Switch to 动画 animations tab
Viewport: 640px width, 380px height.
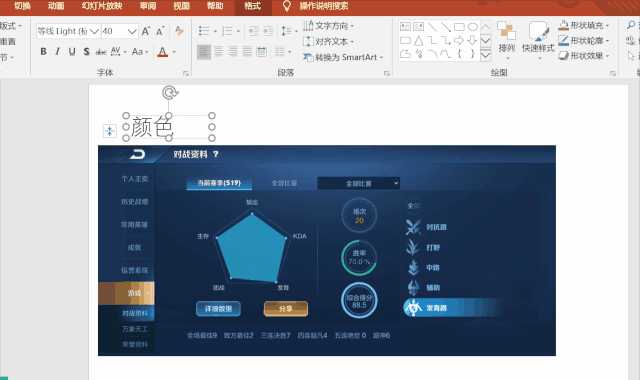click(56, 6)
